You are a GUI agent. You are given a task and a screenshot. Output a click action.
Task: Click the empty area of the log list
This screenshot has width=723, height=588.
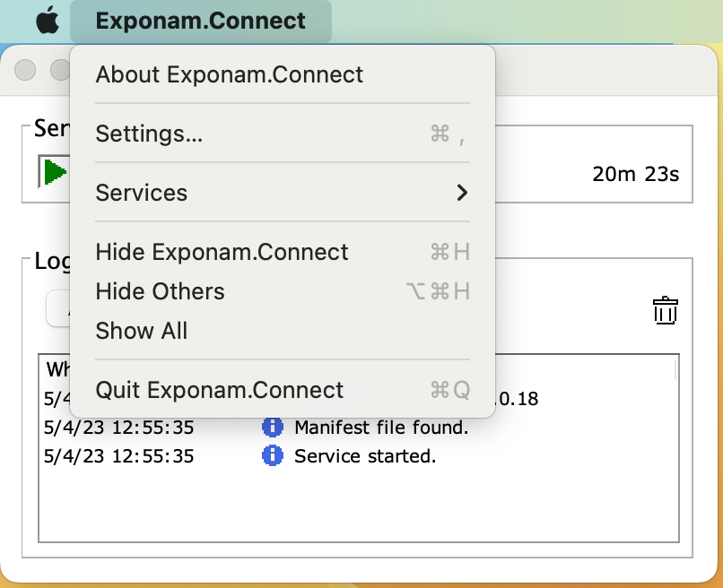coord(359,506)
